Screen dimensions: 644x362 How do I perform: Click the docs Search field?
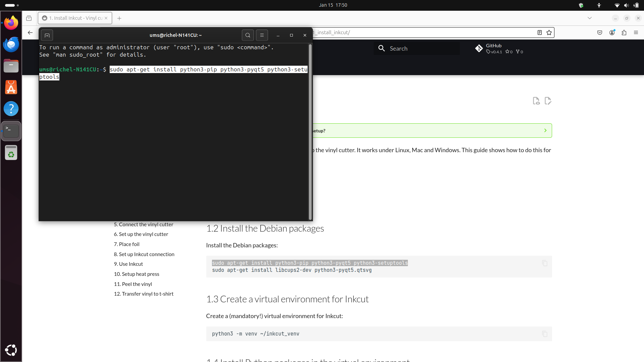(417, 49)
